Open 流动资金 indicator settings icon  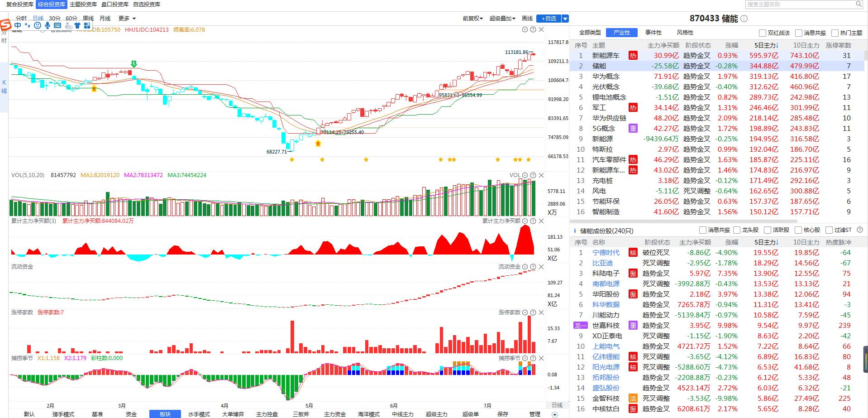pyautogui.click(x=525, y=267)
